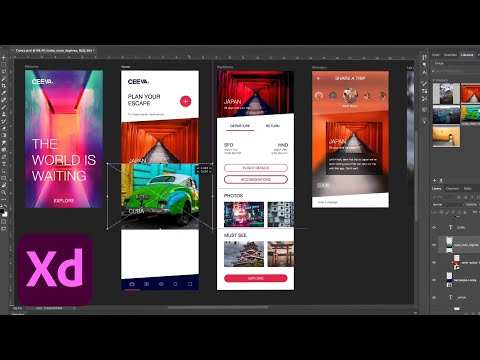This screenshot has width=480, height=360.
Task: Select the Pen tool
Action: (x=4, y=156)
